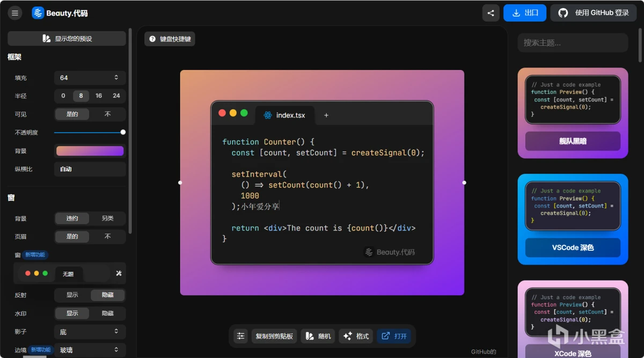Open the settings sliders icon in bottom toolbar
Screen dimensions: 644x358
click(x=240, y=336)
